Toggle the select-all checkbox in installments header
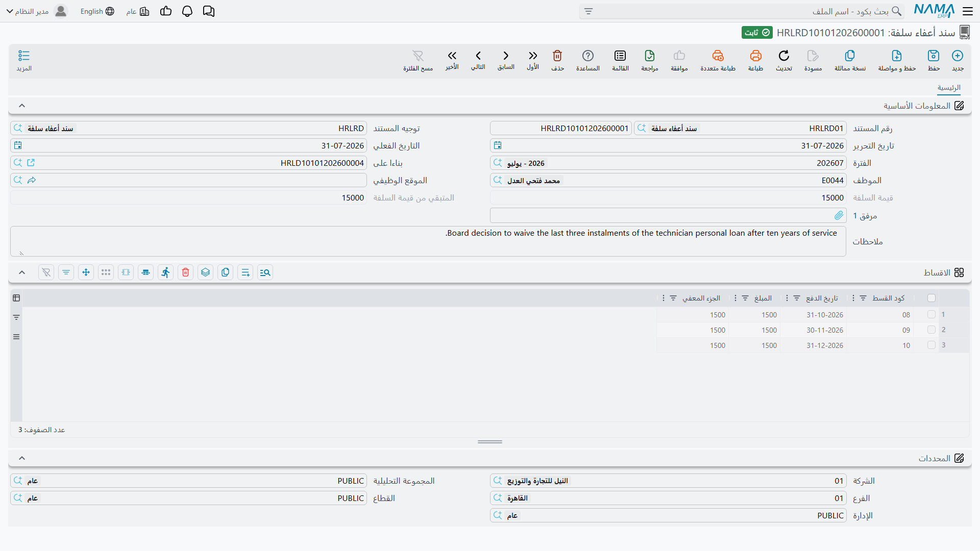The image size is (980, 551). tap(932, 298)
